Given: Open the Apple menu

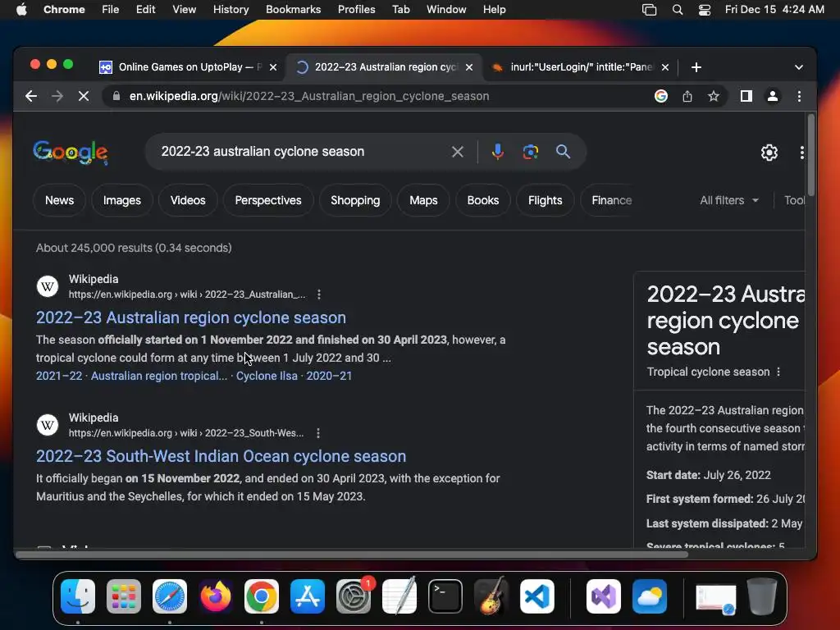Looking at the screenshot, I should 21,10.
